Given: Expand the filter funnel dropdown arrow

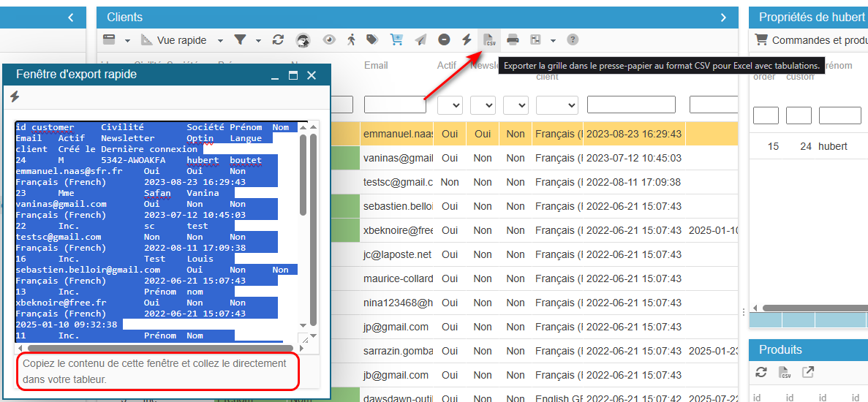Looking at the screenshot, I should pyautogui.click(x=258, y=41).
